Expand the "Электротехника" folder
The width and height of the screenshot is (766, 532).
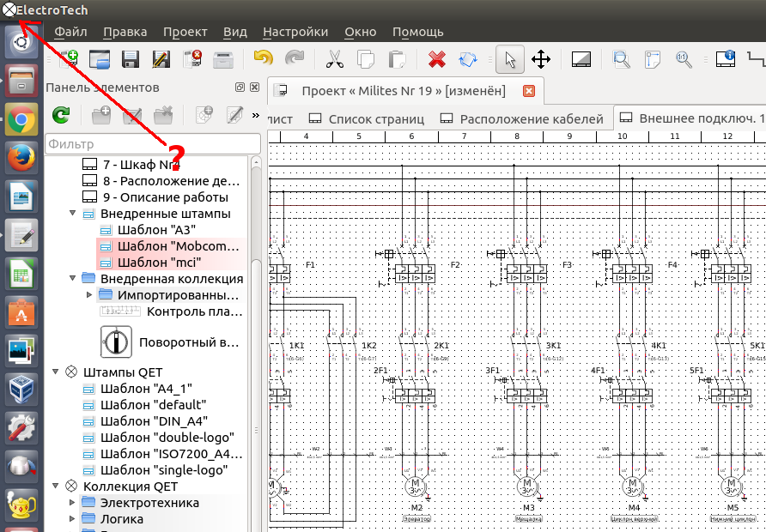pos(72,503)
